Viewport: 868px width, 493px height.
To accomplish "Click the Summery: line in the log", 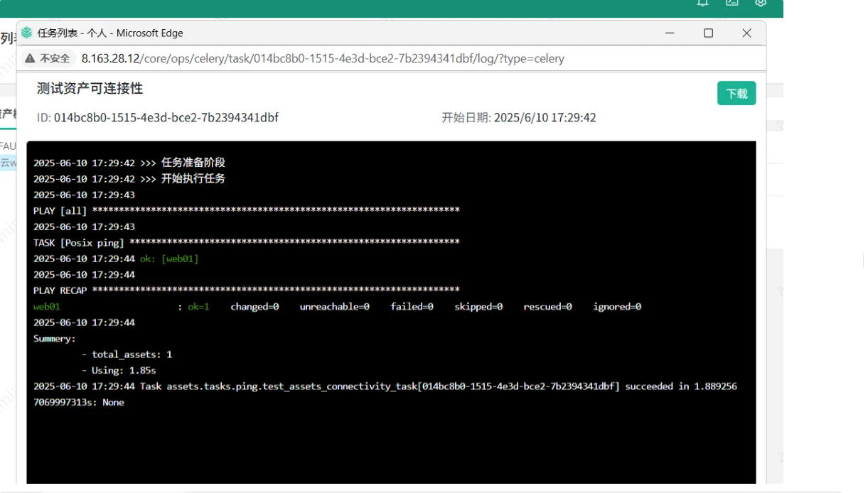I will click(55, 338).
